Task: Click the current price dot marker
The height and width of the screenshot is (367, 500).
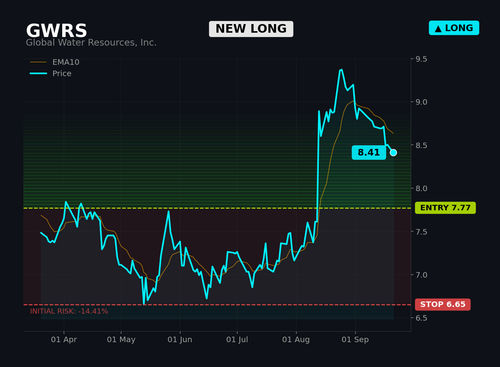Action: (393, 152)
